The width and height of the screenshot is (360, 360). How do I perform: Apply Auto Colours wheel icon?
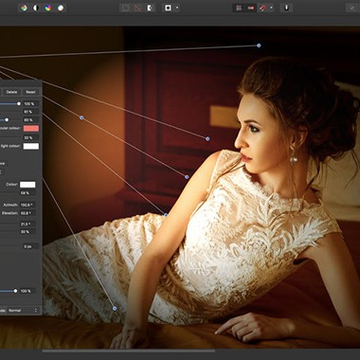48,8
